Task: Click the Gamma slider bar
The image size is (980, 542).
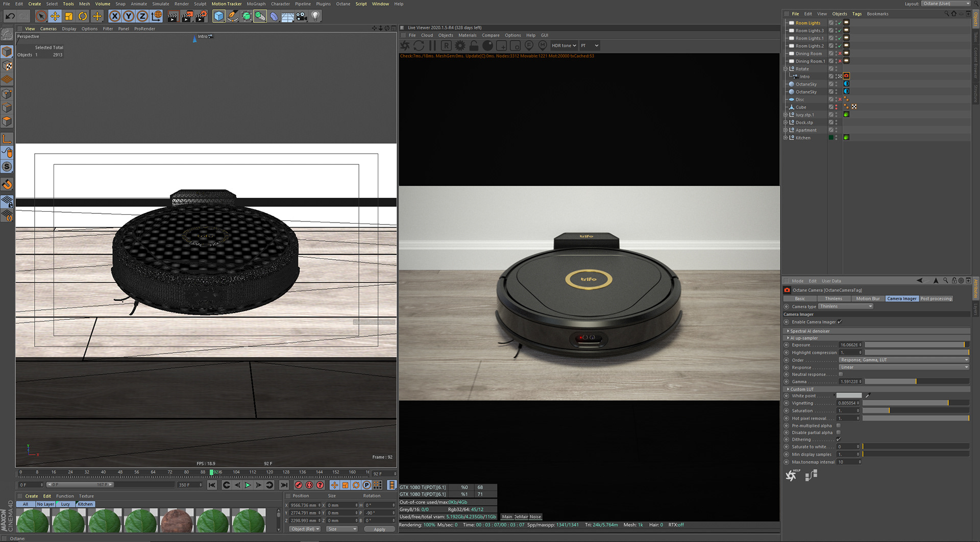Action: pos(917,382)
